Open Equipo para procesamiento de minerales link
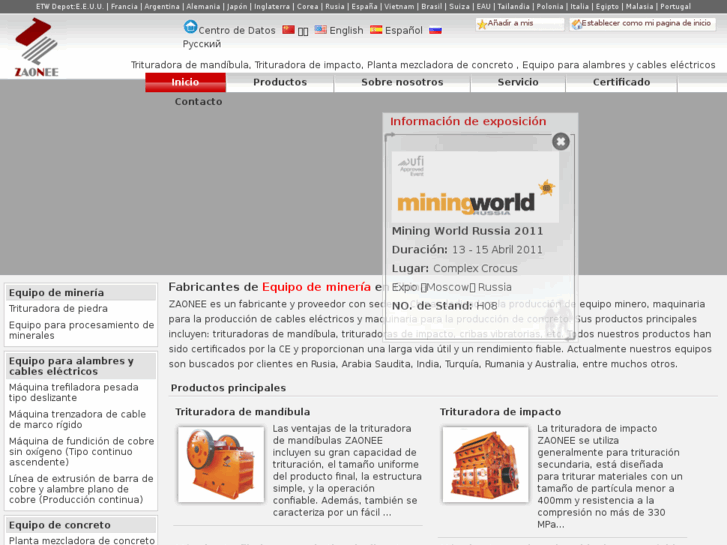This screenshot has height=545, width=727. pyautogui.click(x=82, y=330)
